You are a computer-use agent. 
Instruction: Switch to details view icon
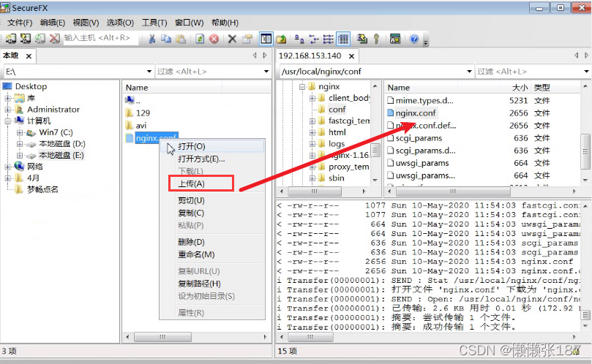342,39
